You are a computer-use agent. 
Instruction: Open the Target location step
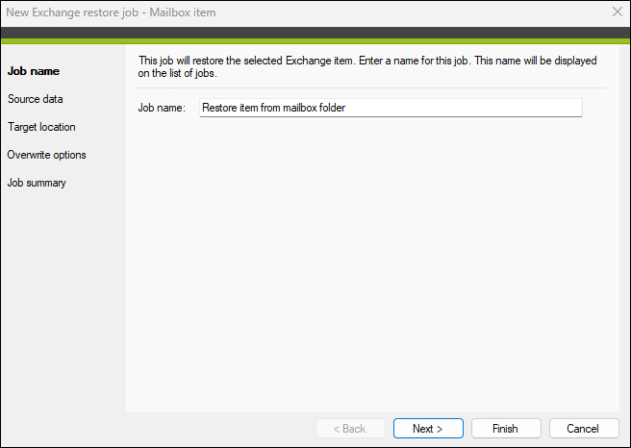pos(41,127)
